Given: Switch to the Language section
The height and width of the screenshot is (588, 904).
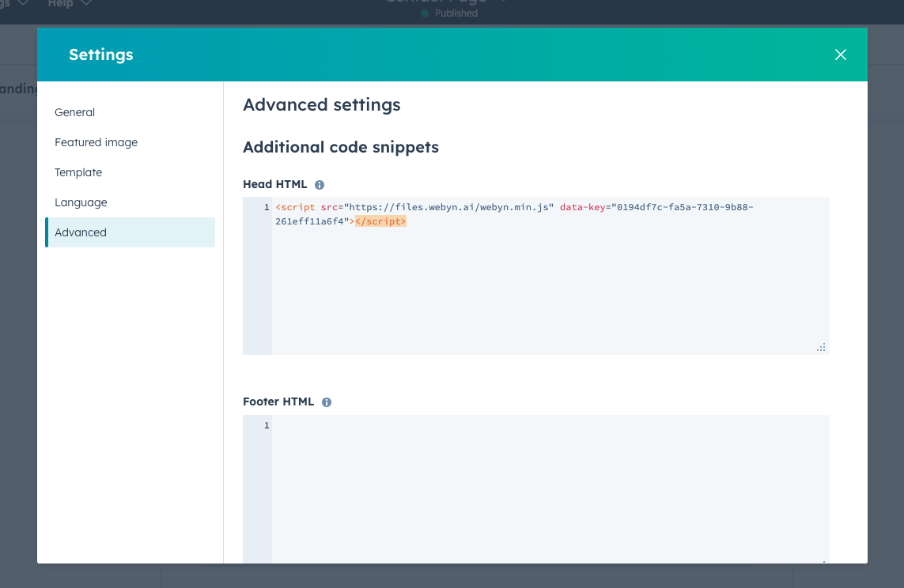Looking at the screenshot, I should point(130,202).
